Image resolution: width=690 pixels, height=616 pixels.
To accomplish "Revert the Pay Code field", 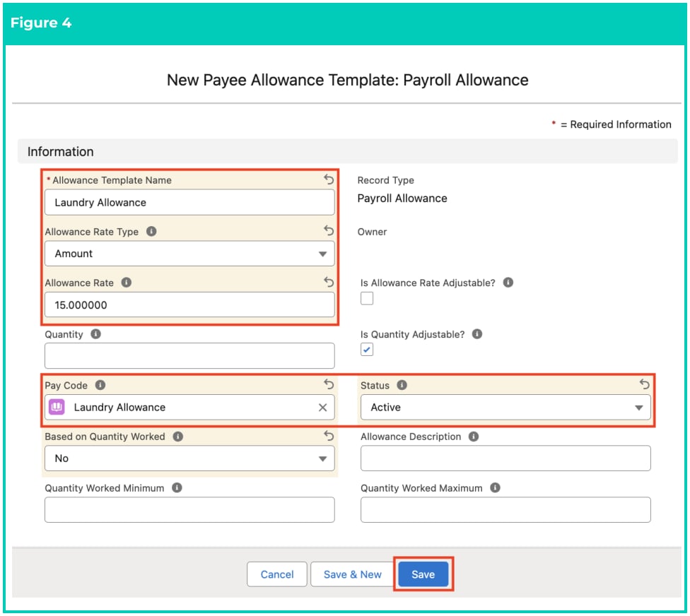I will (x=329, y=384).
